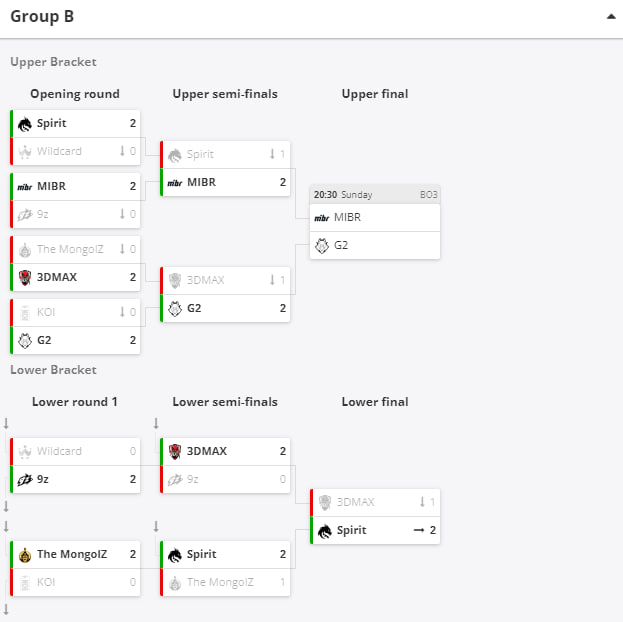
Task: Collapse the Group B section arrow
Action: point(611,17)
